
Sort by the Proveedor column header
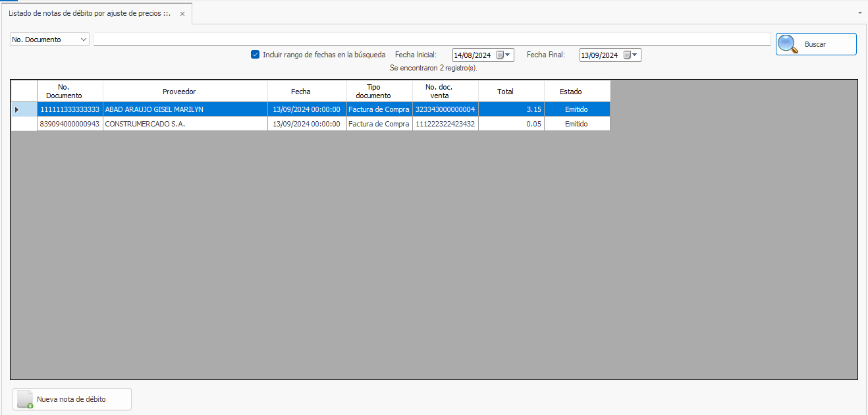(x=179, y=92)
